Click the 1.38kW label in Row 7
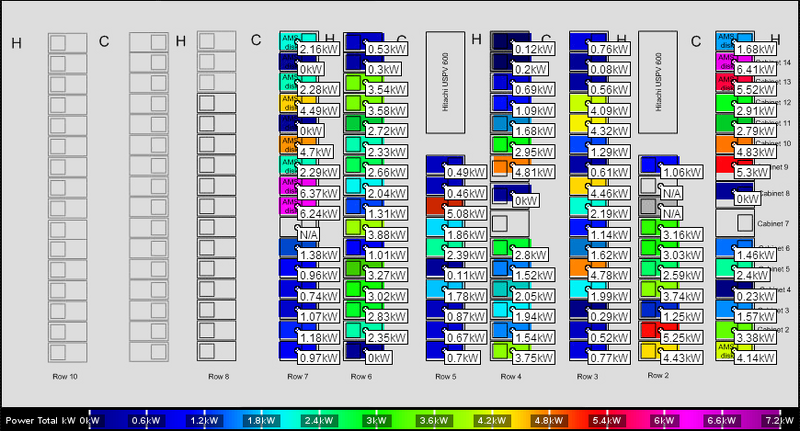 [318, 255]
